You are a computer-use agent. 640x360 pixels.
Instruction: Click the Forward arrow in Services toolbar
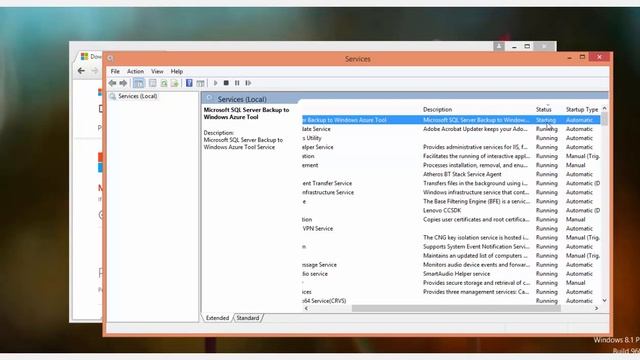[123, 83]
